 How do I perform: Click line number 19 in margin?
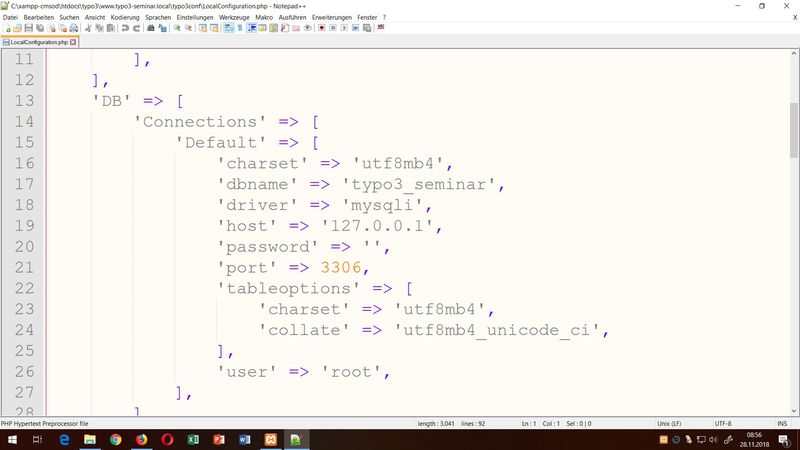(24, 226)
